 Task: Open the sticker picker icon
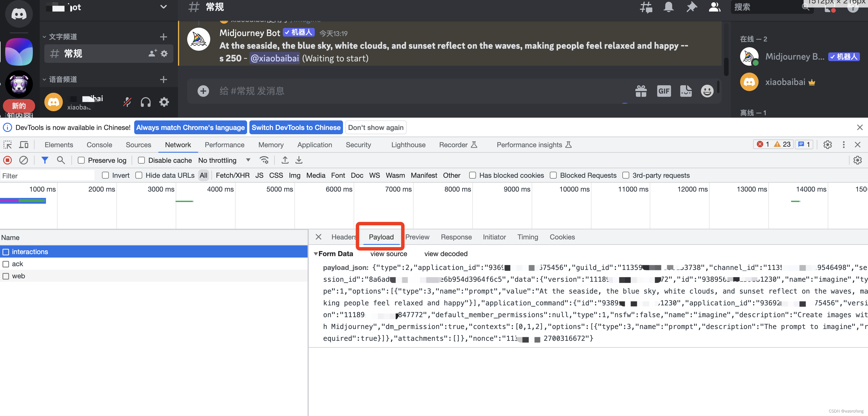point(686,91)
